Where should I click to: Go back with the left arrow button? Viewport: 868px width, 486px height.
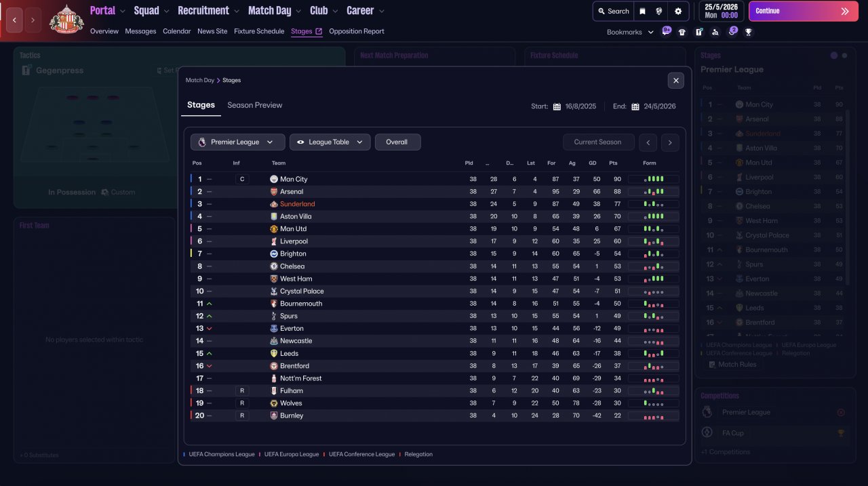(14, 20)
